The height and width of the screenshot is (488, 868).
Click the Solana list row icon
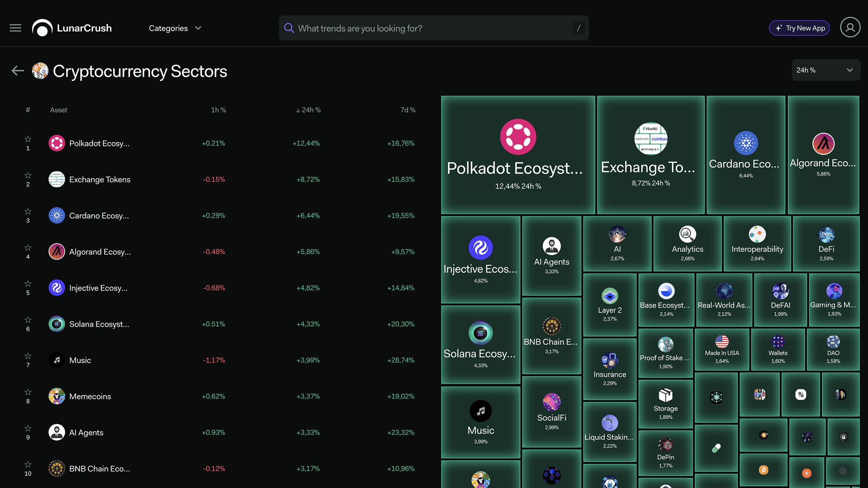(57, 324)
